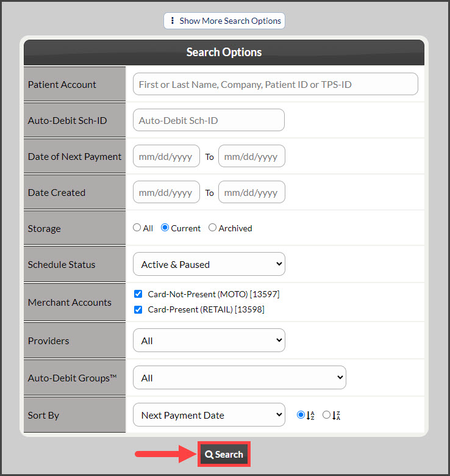Click the Card-Present (RETAIL) [13598] label
Image resolution: width=450 pixels, height=476 pixels.
click(206, 309)
